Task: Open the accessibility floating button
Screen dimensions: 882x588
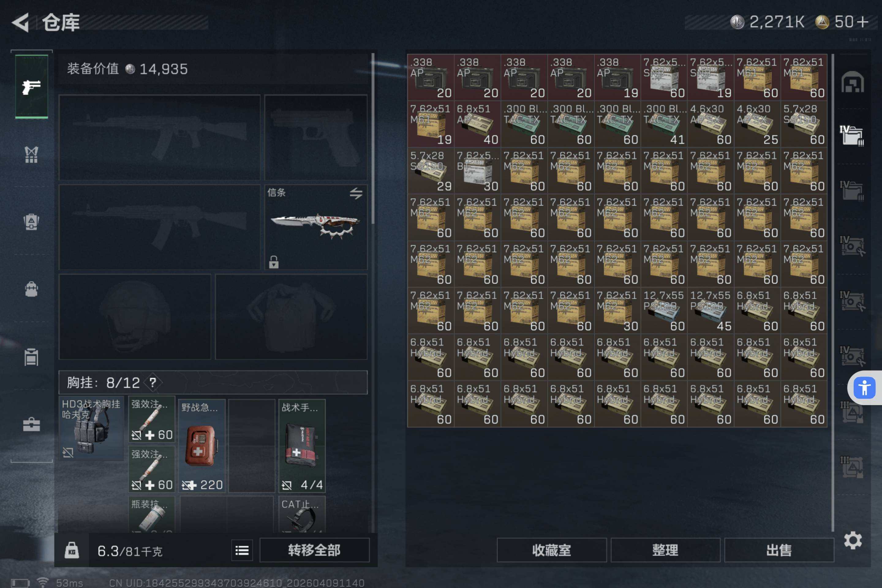Action: click(x=864, y=388)
